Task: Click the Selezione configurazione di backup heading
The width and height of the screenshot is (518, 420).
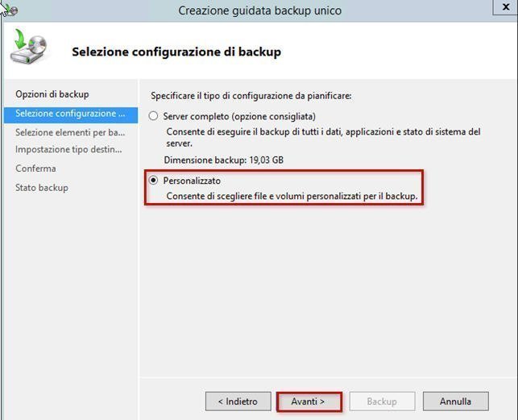Action: (x=176, y=52)
